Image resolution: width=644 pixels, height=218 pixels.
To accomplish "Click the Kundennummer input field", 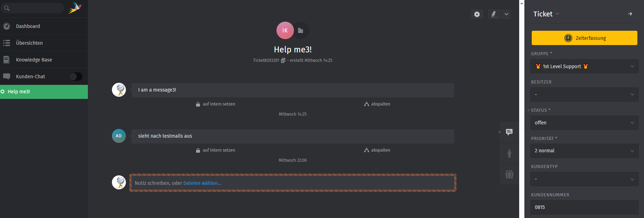I will coord(584,207).
